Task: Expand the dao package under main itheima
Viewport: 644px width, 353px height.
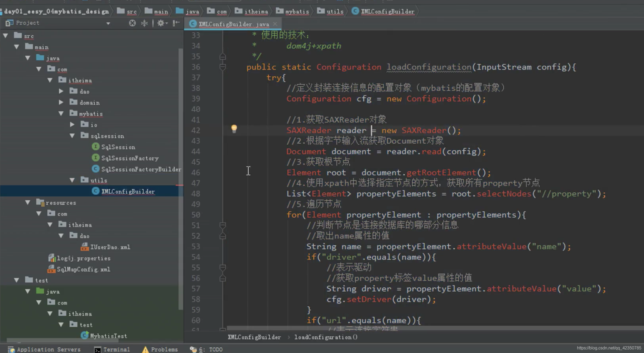Action: tap(61, 91)
